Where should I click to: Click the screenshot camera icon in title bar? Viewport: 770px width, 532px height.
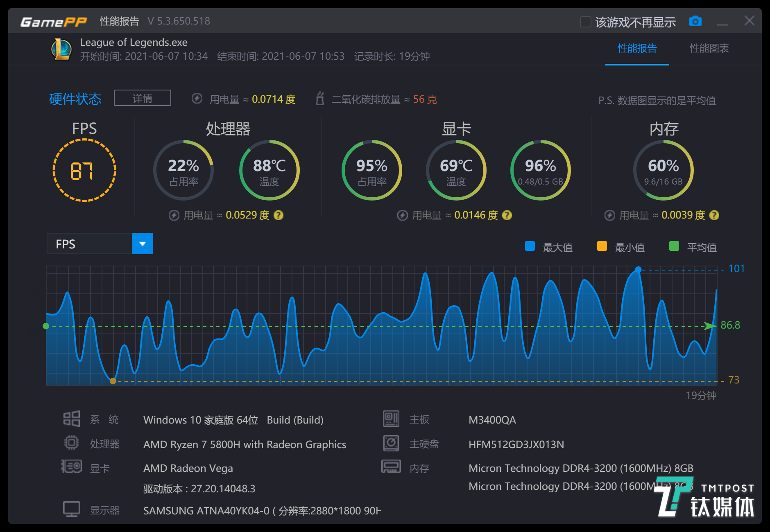pyautogui.click(x=695, y=21)
